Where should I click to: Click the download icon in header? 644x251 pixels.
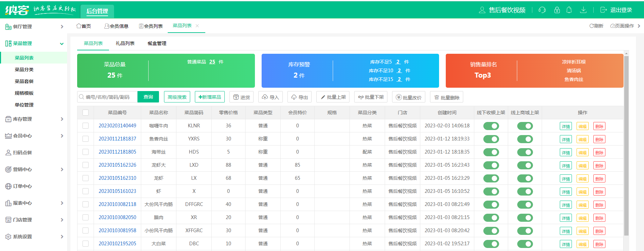[583, 10]
